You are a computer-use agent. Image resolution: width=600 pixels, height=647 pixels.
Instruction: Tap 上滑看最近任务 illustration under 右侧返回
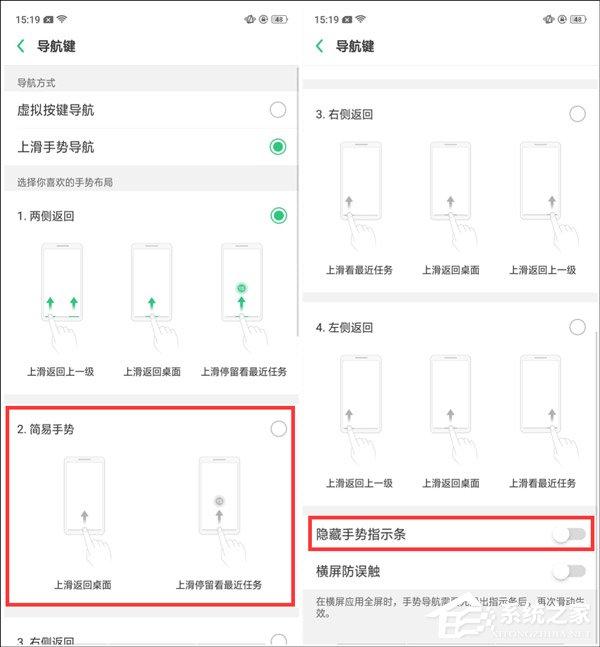click(360, 194)
